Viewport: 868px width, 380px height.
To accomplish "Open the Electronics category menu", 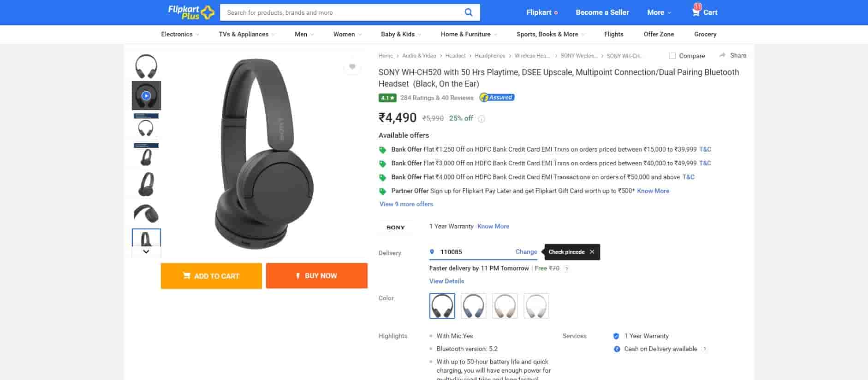I will (x=180, y=34).
